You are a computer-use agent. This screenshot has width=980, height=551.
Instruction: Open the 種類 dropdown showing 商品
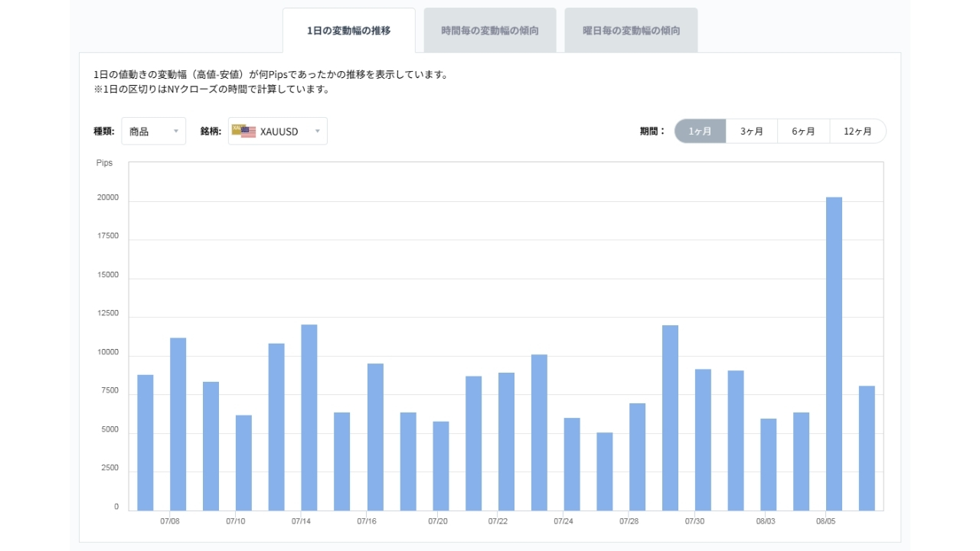point(153,131)
